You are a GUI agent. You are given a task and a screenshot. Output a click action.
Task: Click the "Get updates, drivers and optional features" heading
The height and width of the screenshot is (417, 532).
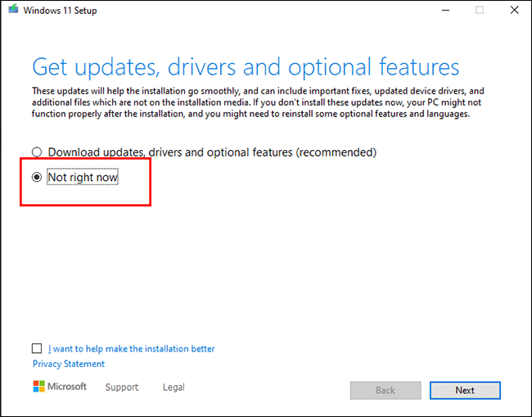(x=246, y=66)
